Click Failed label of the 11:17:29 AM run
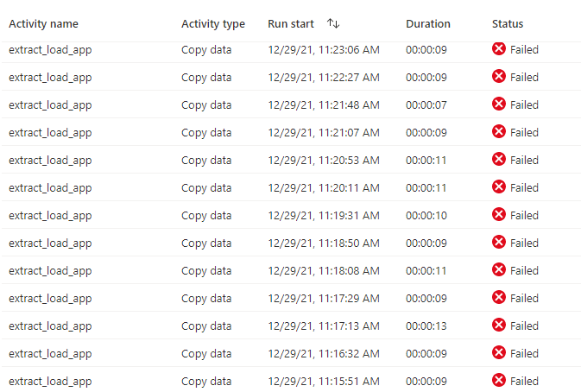This screenshot has height=392, width=581. click(x=524, y=298)
